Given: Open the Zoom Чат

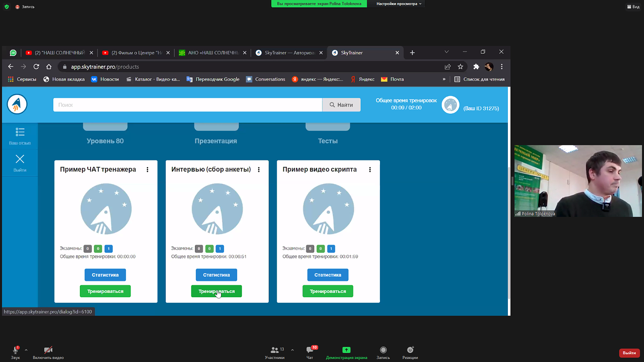Looking at the screenshot, I should [x=310, y=353].
